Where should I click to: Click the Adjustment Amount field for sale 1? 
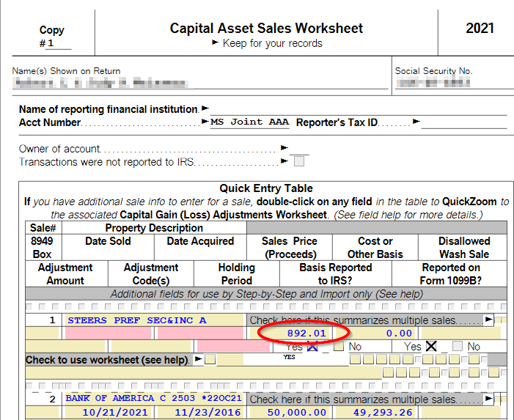65,346
